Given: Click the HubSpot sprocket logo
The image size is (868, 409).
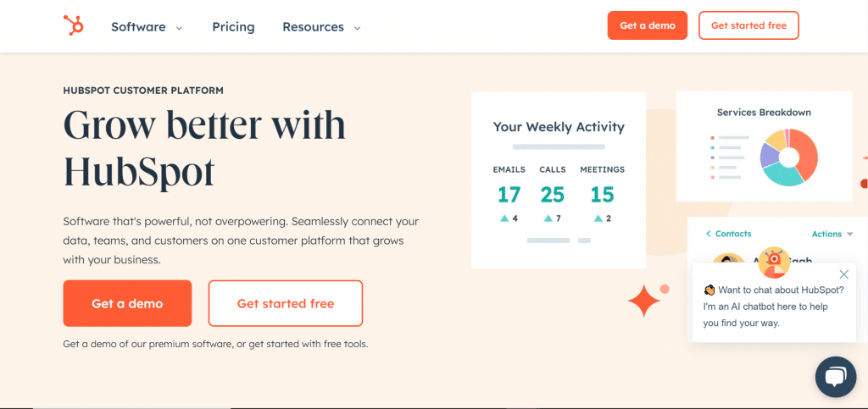Looking at the screenshot, I should coord(74,26).
